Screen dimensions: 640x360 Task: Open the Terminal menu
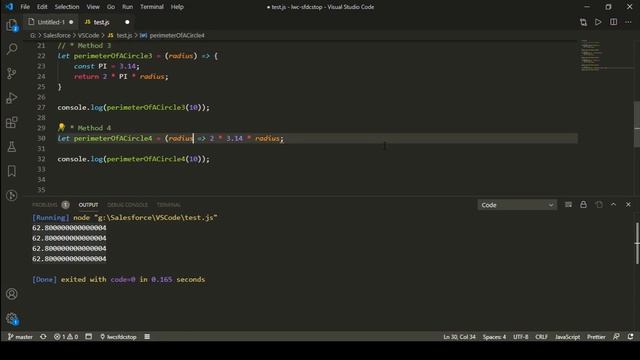pyautogui.click(x=152, y=7)
